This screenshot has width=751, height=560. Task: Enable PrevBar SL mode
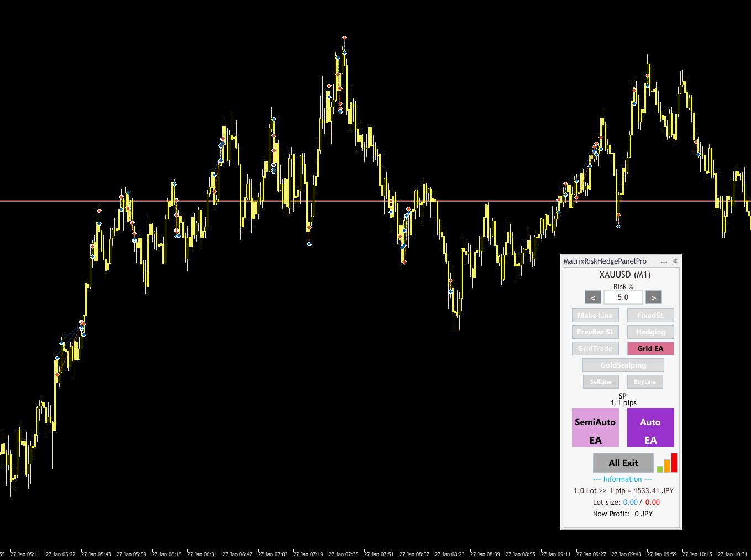595,332
